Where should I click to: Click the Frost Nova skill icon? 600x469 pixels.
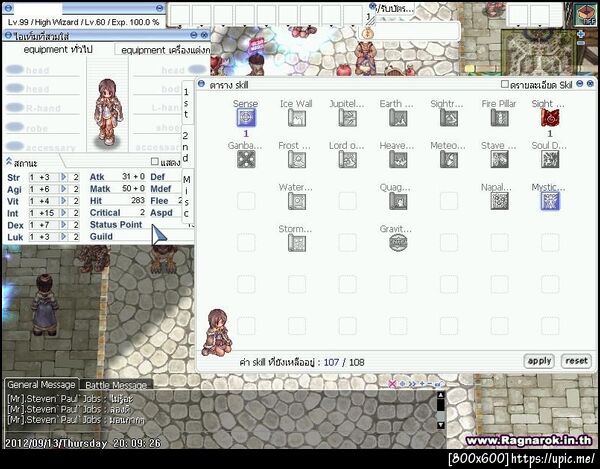tap(297, 159)
